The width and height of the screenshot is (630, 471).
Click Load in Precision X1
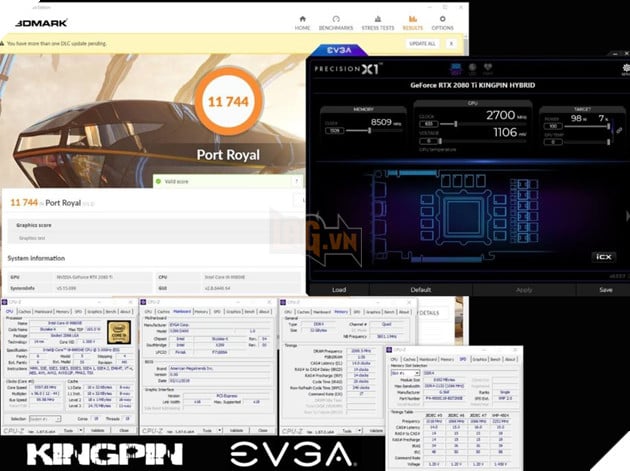[339, 290]
